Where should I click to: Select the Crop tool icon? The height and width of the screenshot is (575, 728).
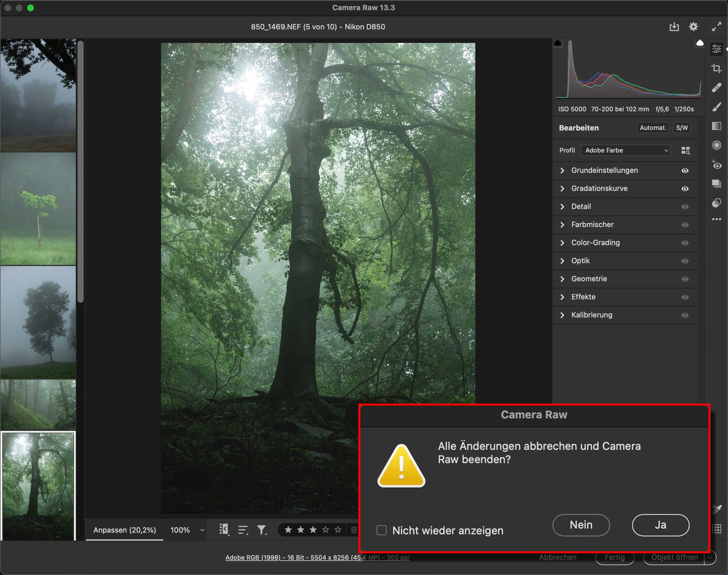(716, 69)
